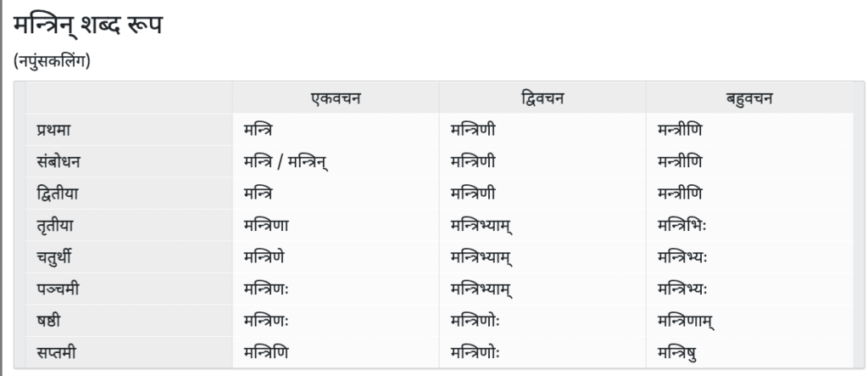Screen dimensions: 868x376
Task: Click the मन्त्रिणाम् cell in षष्ठी row
Action: tap(686, 321)
